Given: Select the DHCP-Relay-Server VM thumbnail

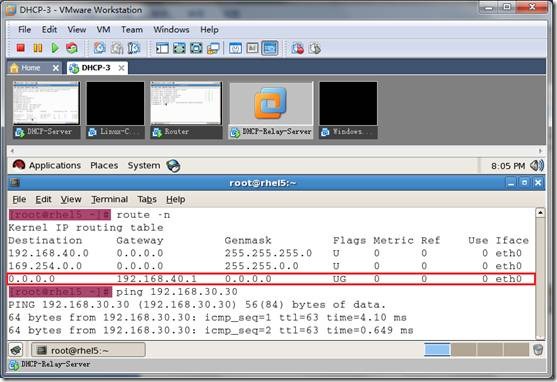Looking at the screenshot, I should pos(271,110).
